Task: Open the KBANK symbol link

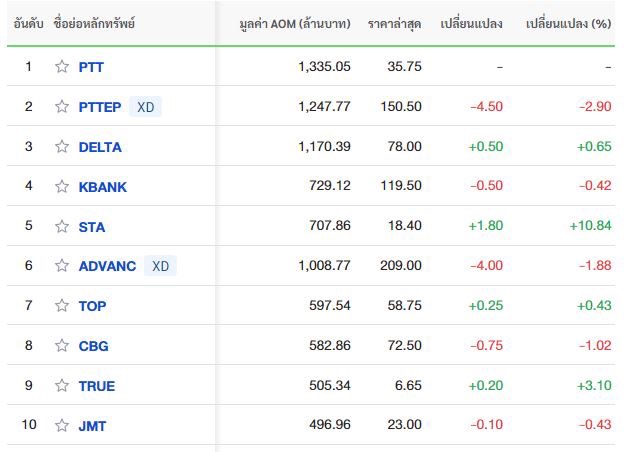Action: [x=103, y=187]
